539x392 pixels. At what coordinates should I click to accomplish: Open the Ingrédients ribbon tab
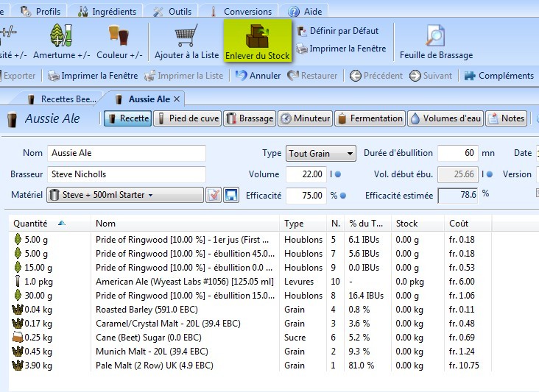108,12
